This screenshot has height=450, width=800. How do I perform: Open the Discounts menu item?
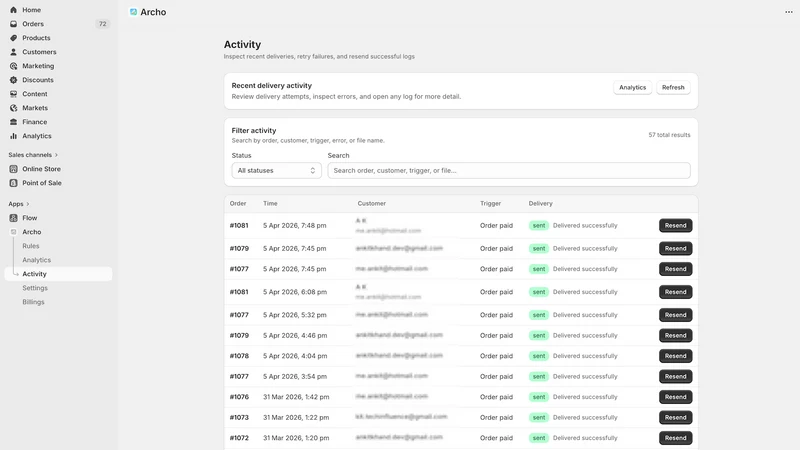[38, 80]
